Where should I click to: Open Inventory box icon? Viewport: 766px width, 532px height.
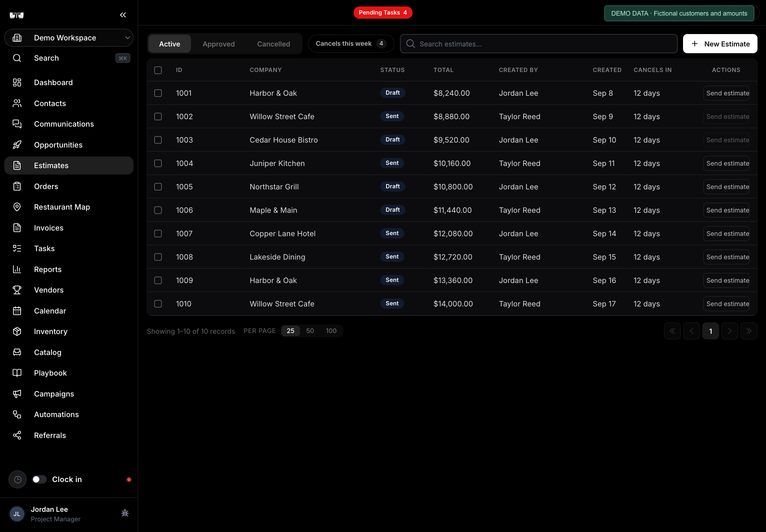point(17,332)
